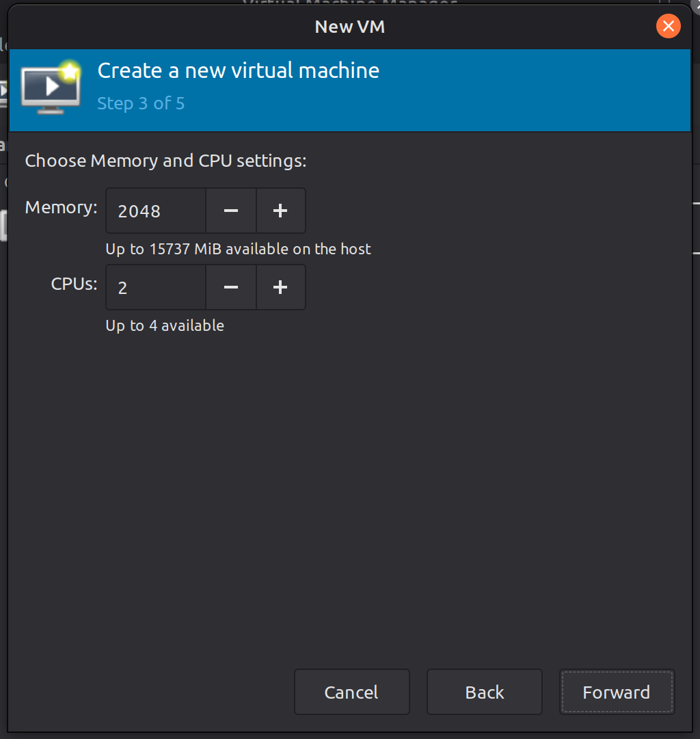
Task: Reduce CPU count with minus button
Action: [x=231, y=288]
